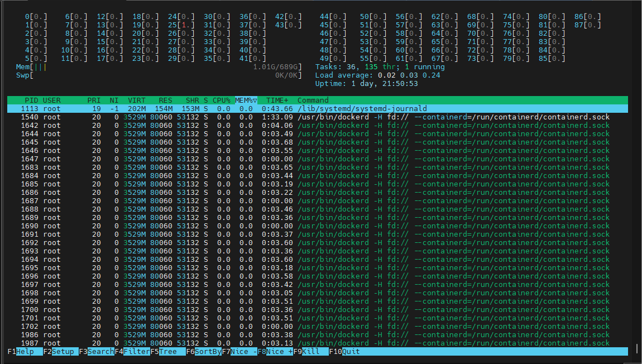Select process row with PID 1684

pyautogui.click(x=317, y=176)
